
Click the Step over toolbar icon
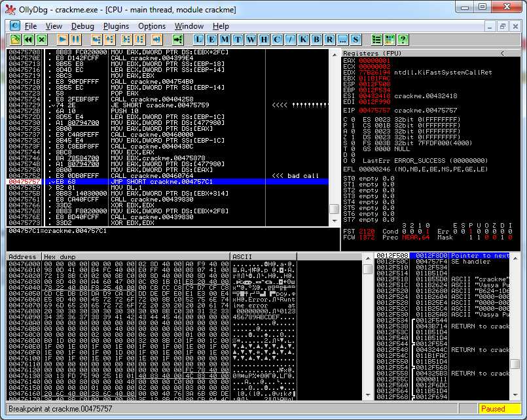click(109, 40)
